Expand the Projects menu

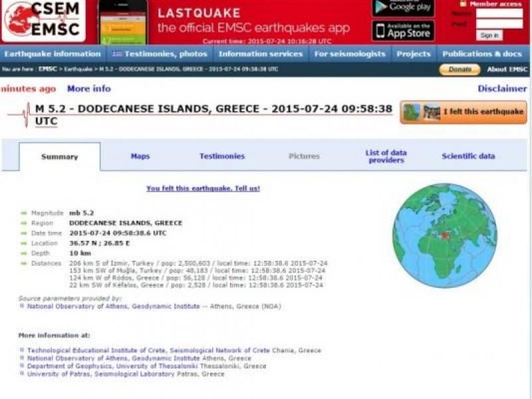point(414,54)
